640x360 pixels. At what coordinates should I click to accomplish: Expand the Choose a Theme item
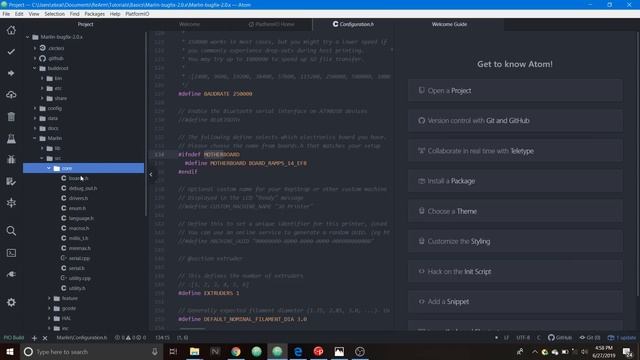pos(515,211)
